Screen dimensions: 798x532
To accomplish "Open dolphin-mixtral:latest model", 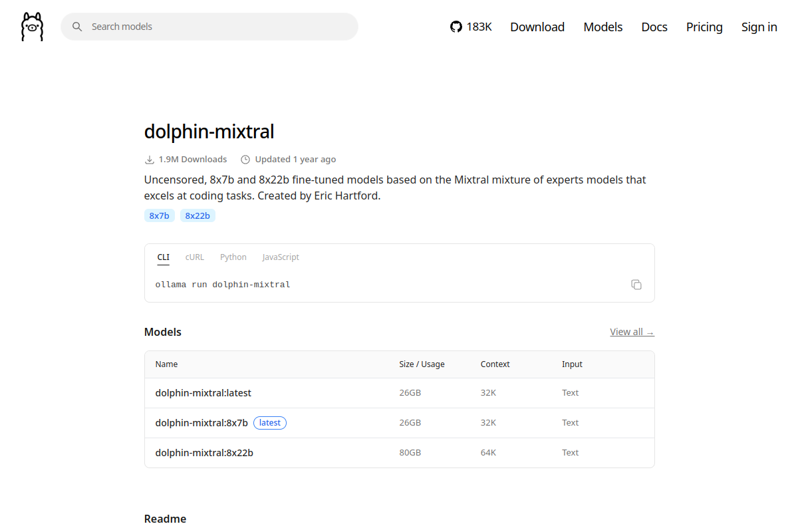I will [x=203, y=393].
